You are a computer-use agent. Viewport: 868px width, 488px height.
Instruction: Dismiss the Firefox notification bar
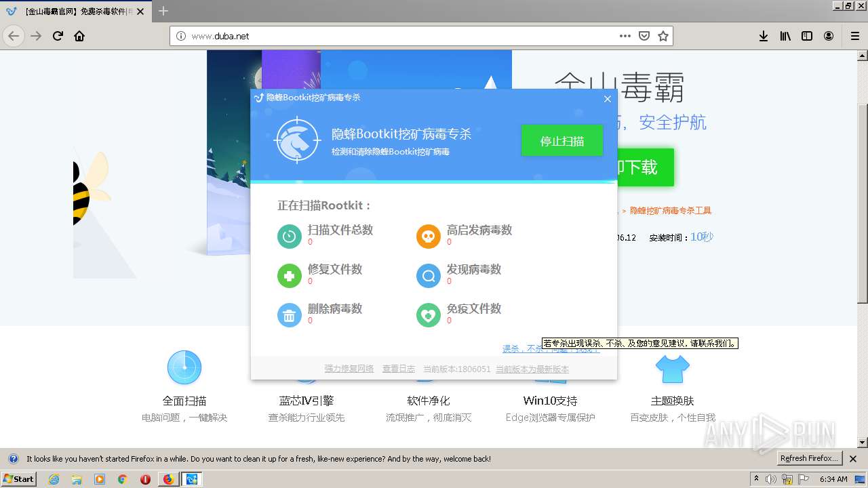pyautogui.click(x=854, y=459)
